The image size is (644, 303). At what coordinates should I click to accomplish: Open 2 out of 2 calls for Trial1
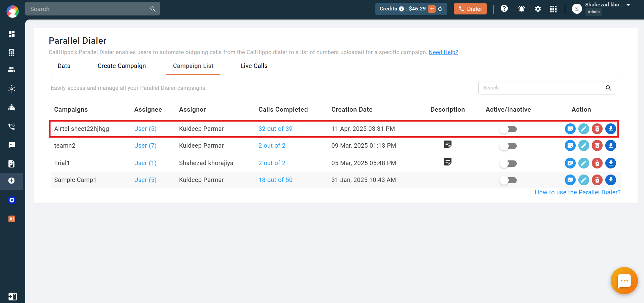pyautogui.click(x=272, y=163)
